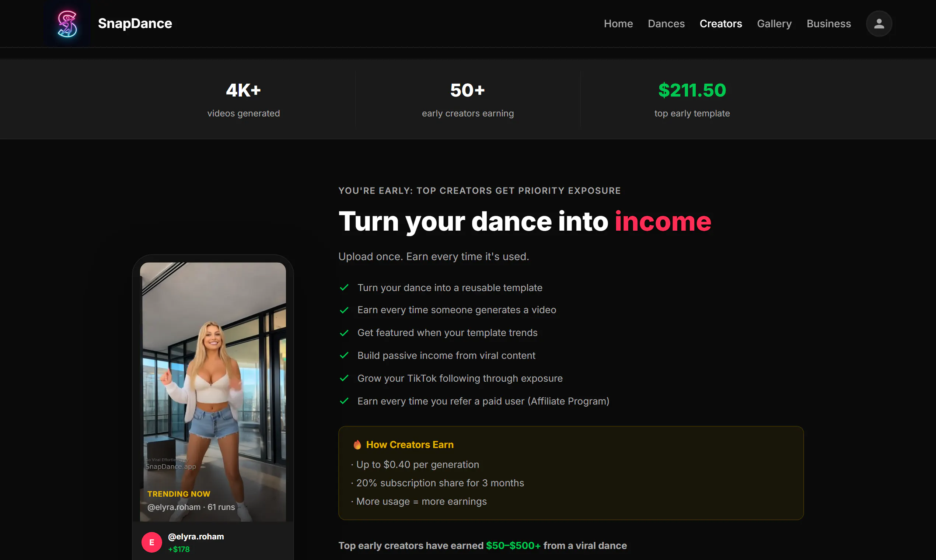
Task: Click Get featured when your template trends
Action: click(x=447, y=332)
